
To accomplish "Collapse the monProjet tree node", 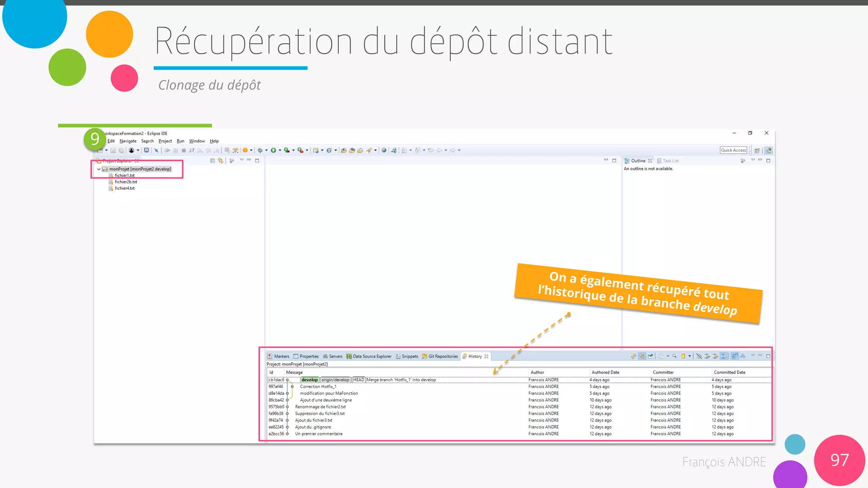I will point(99,169).
